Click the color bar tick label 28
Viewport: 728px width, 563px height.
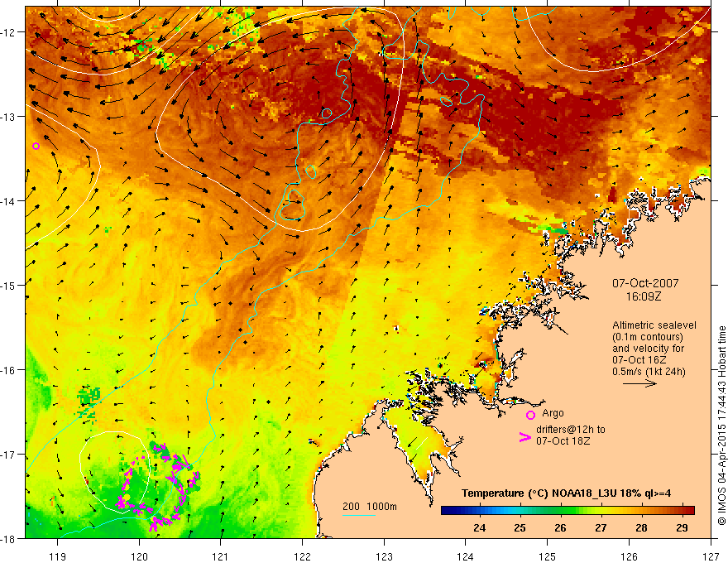point(641,528)
